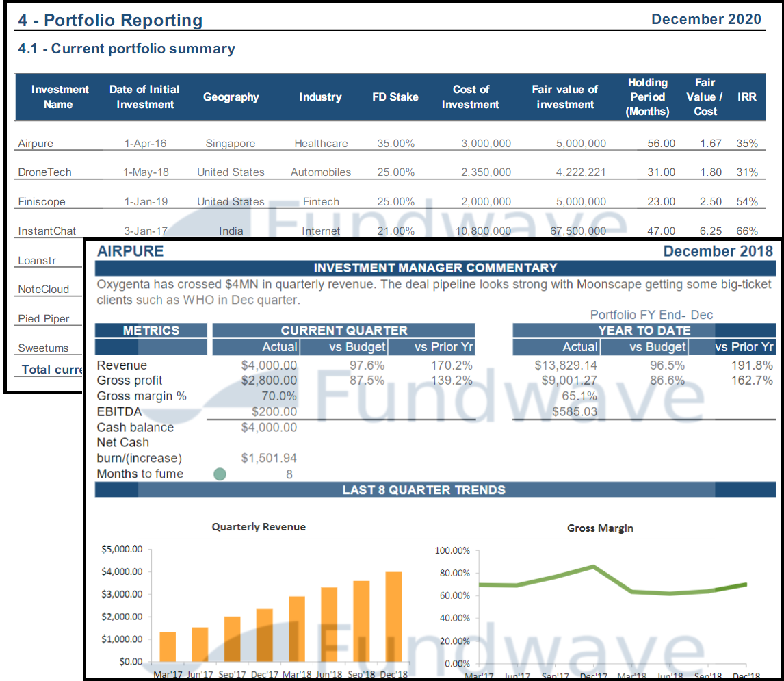
Task: Click the YEAR TO DATE header
Action: click(x=644, y=331)
